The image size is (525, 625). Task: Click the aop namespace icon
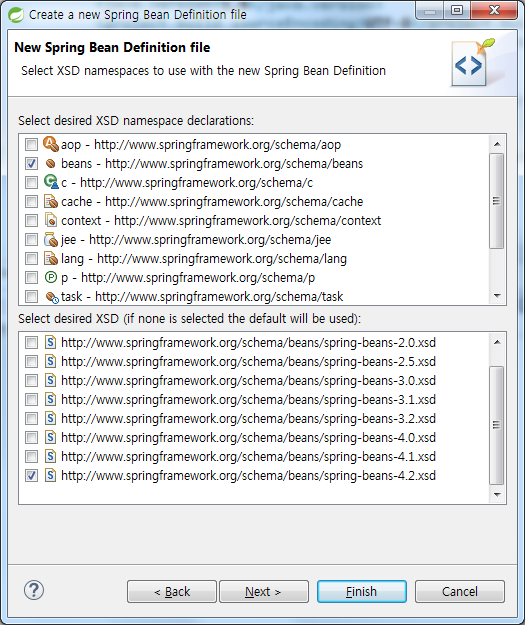tap(51, 144)
